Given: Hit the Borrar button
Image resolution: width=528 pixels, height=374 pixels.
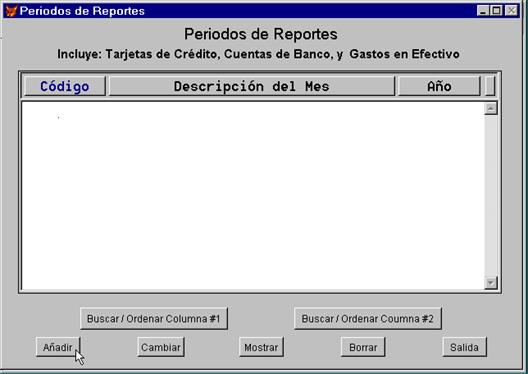Looking at the screenshot, I should click(363, 347).
